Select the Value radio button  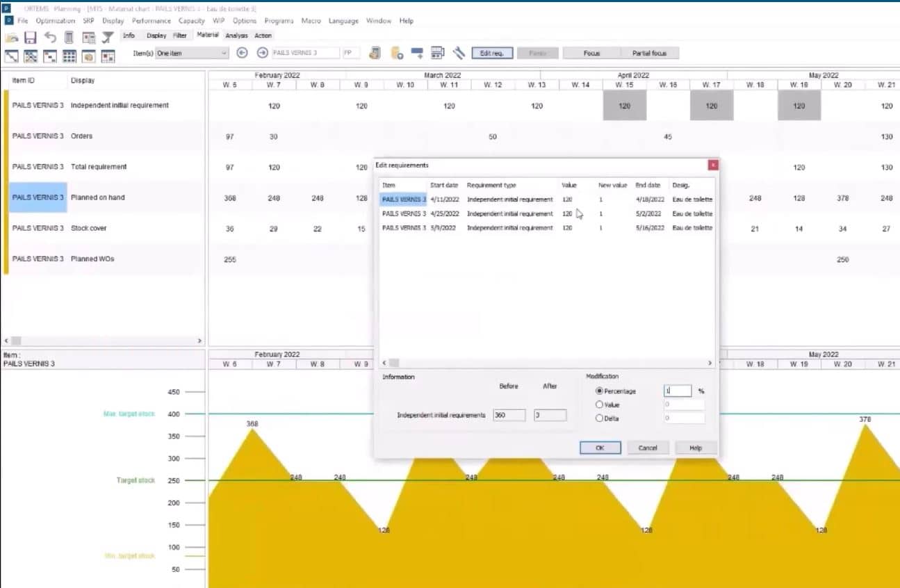tap(599, 405)
